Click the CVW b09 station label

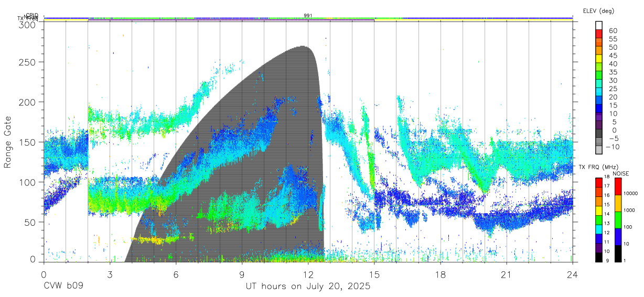(x=63, y=287)
